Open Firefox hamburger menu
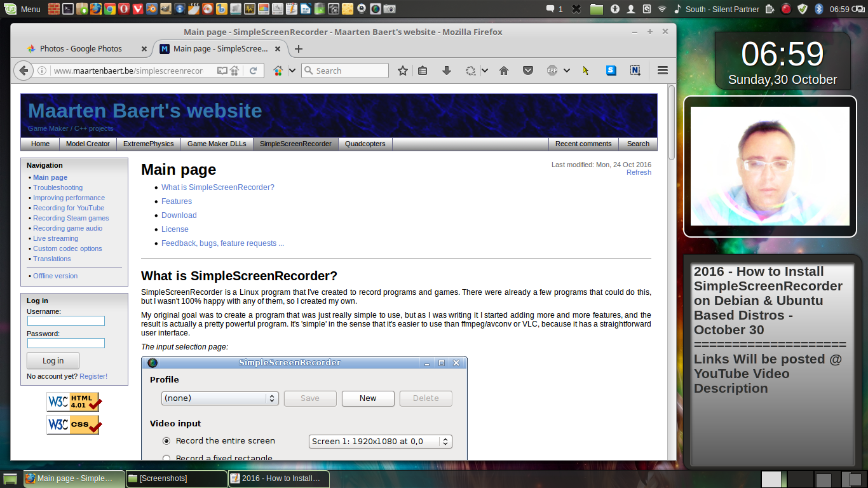Image resolution: width=868 pixels, height=488 pixels. [662, 71]
